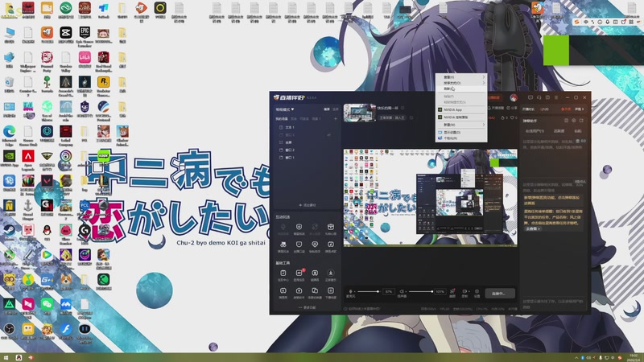The width and height of the screenshot is (644, 362).
Task: Expand 排序方式(O) submenu in context menu
Action: click(461, 83)
